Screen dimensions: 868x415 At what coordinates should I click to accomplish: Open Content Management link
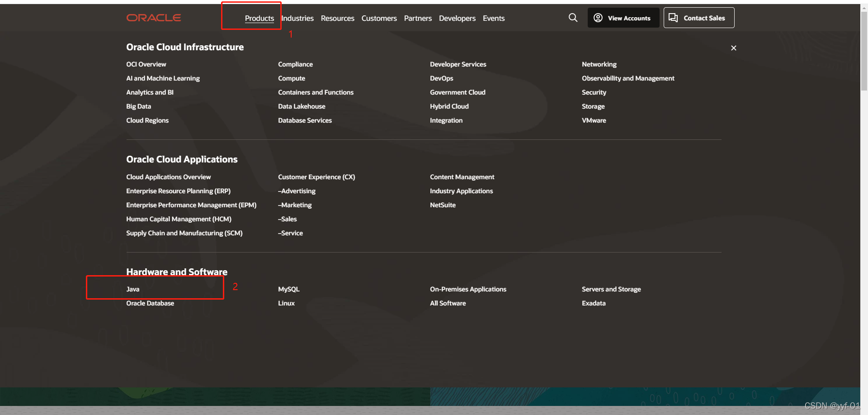click(x=462, y=177)
